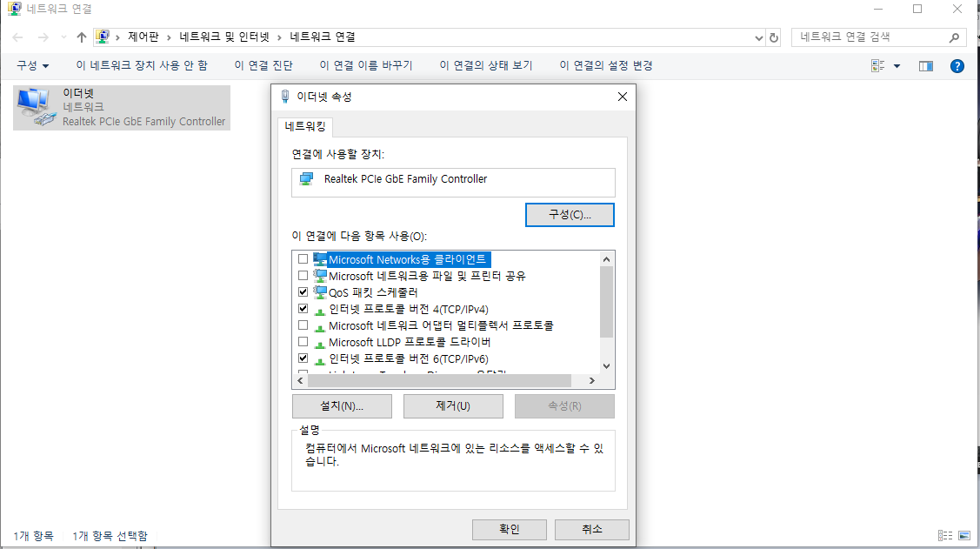980x549 pixels.
Task: Choose 이 연결의 설정 변경
Action: (x=605, y=65)
